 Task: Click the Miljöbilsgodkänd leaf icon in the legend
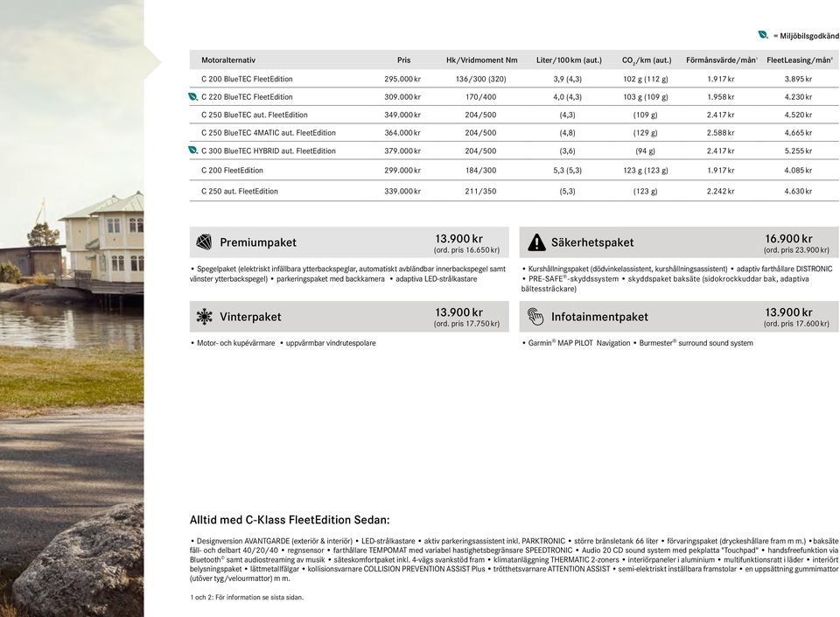click(763, 35)
